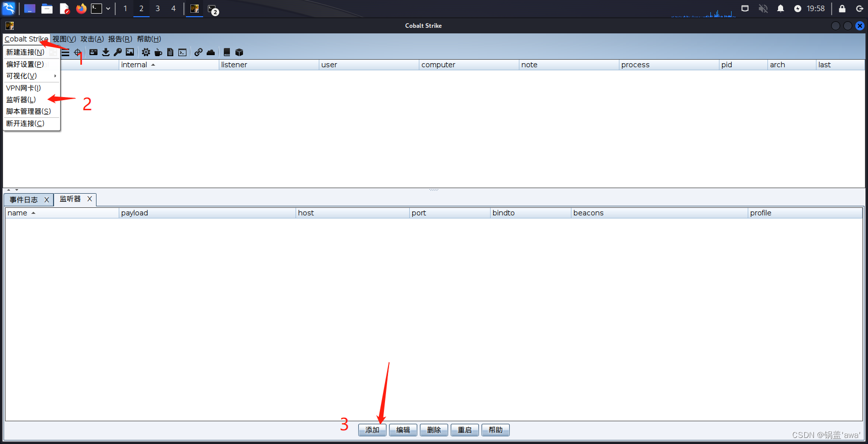
Task: Close the 事件日志 tab
Action: click(x=46, y=200)
